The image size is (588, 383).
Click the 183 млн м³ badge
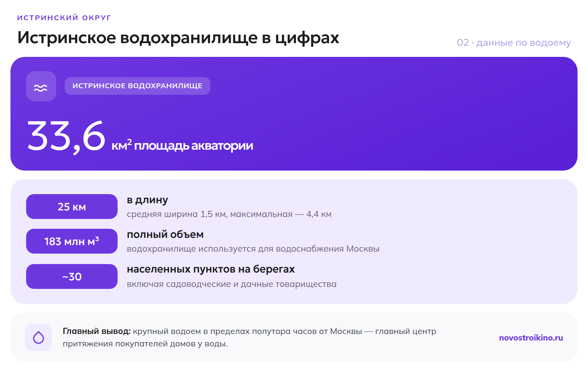point(72,241)
